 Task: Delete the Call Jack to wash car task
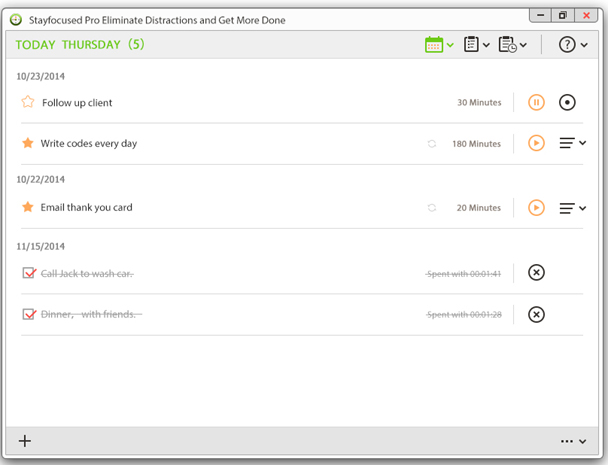click(x=536, y=273)
